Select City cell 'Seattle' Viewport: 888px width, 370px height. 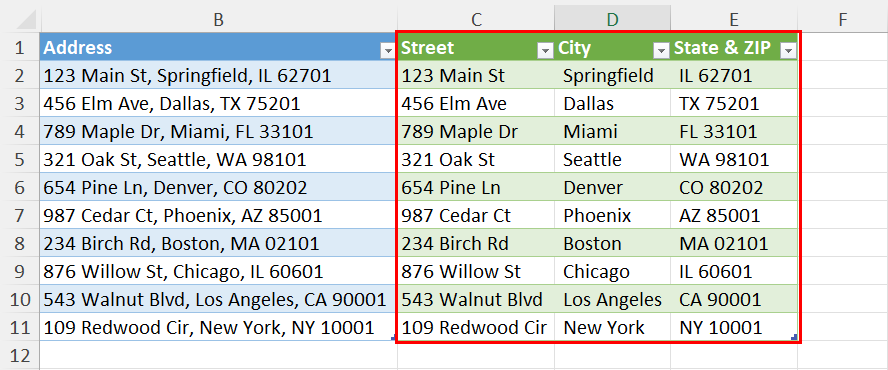tap(612, 159)
